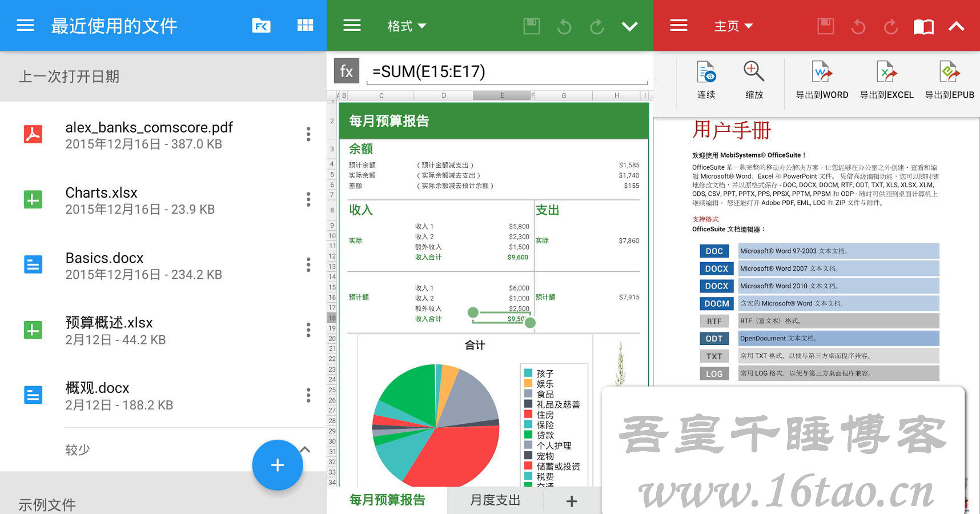The image size is (980, 514).
Task: Open the hamburger menu in the blue file panel
Action: coord(25,26)
